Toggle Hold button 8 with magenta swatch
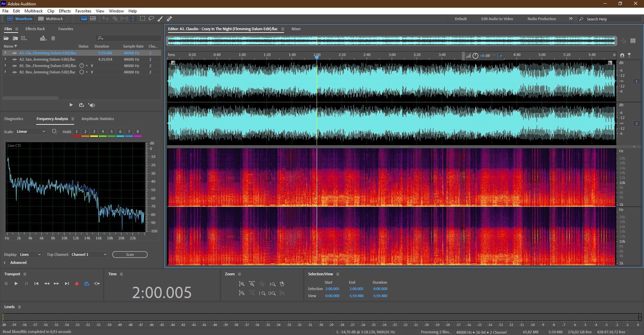The image size is (644, 335). [138, 132]
